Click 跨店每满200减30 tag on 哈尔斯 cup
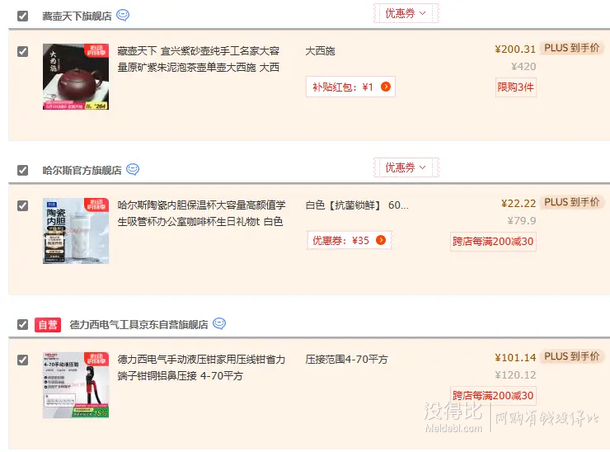Screen dimensions: 610x452 pos(493,242)
